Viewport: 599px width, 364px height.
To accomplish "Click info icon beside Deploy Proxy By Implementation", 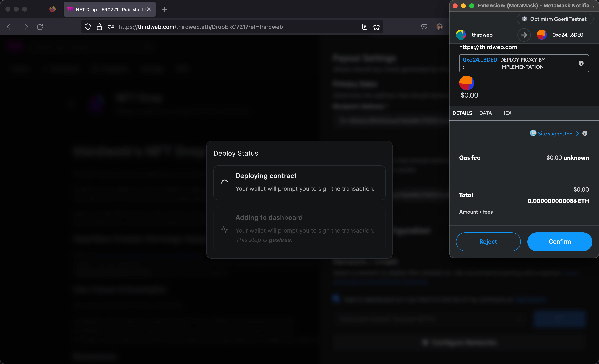I will (581, 63).
